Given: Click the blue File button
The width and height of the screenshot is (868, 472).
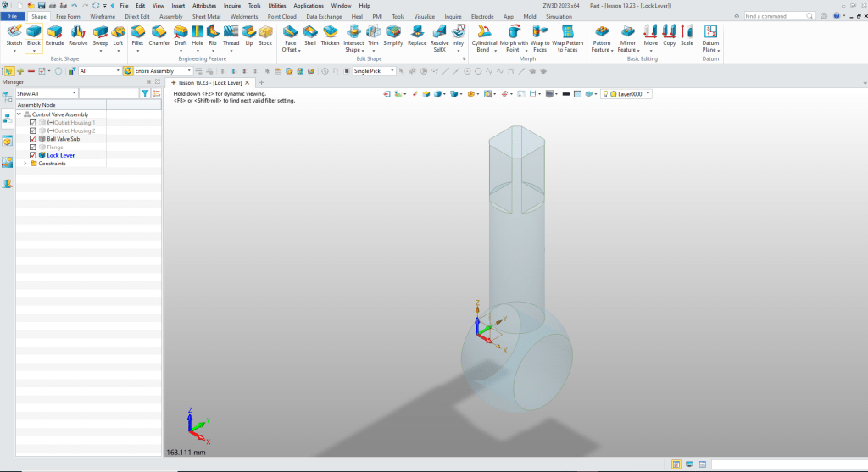Looking at the screenshot, I should click(14, 16).
